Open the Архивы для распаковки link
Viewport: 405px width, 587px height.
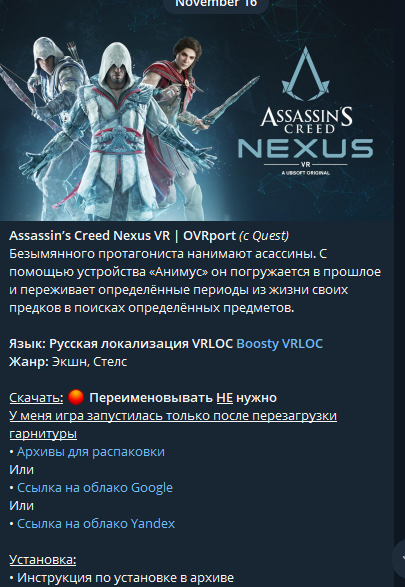pos(91,451)
